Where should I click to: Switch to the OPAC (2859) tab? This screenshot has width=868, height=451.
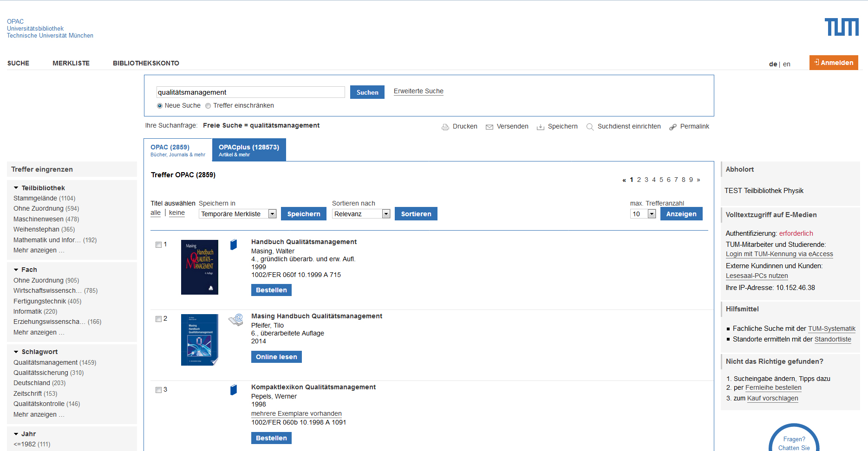click(178, 150)
